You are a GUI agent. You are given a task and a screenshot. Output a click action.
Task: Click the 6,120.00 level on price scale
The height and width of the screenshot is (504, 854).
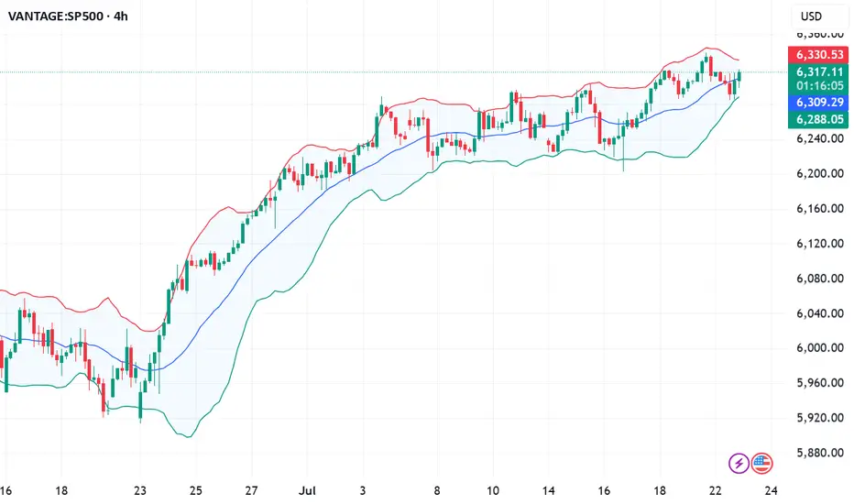(x=820, y=244)
